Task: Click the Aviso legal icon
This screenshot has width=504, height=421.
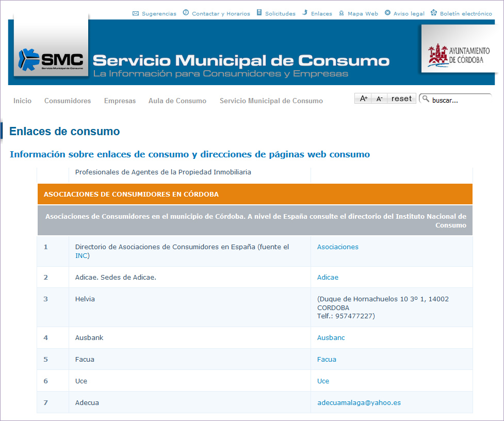Action: [x=387, y=12]
